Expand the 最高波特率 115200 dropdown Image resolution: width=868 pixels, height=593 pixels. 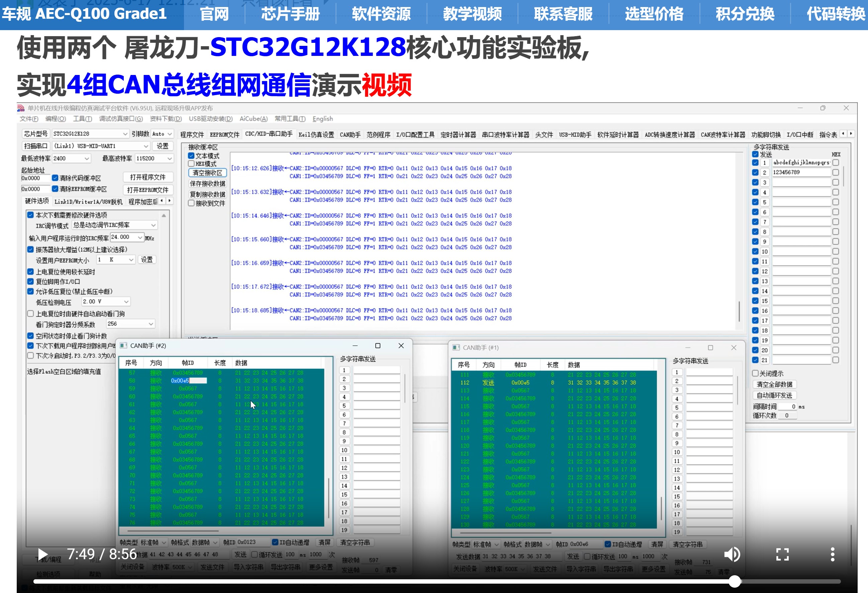pos(170,159)
